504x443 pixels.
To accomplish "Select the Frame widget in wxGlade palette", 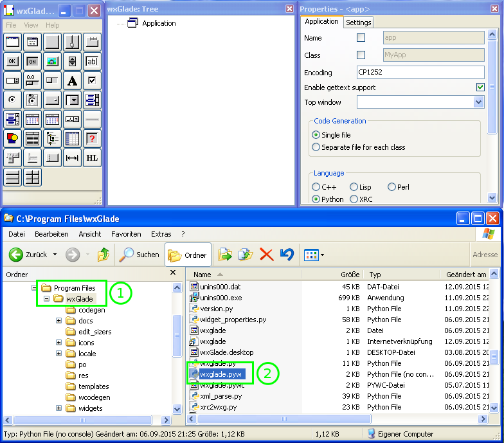I will pyautogui.click(x=13, y=42).
